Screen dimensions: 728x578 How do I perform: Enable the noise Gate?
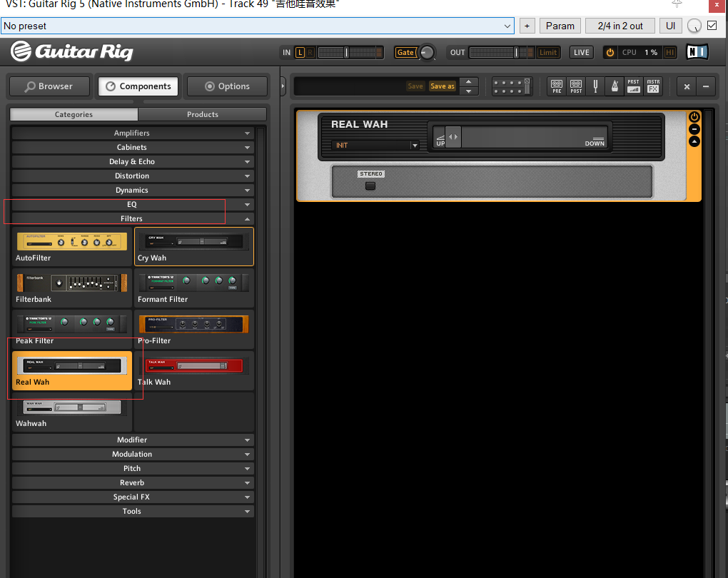click(405, 53)
